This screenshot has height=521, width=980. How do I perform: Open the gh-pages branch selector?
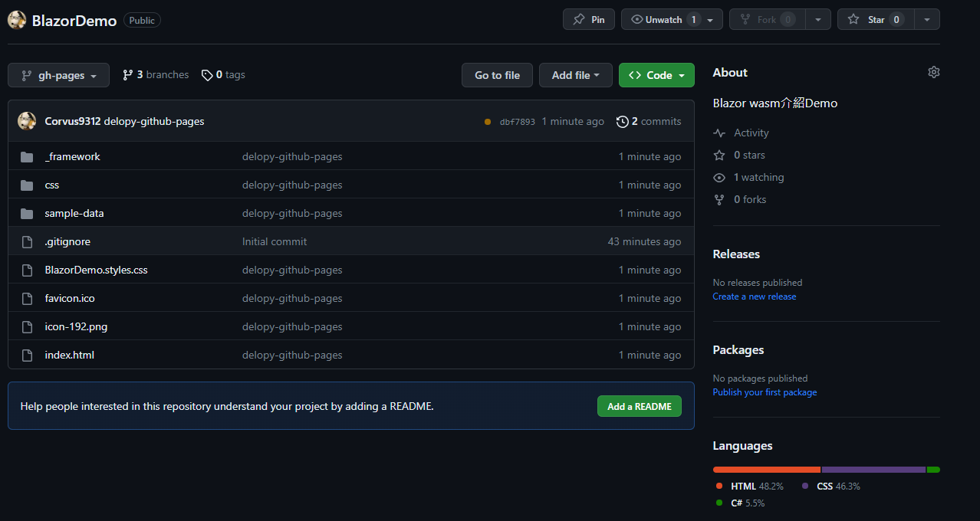(58, 75)
